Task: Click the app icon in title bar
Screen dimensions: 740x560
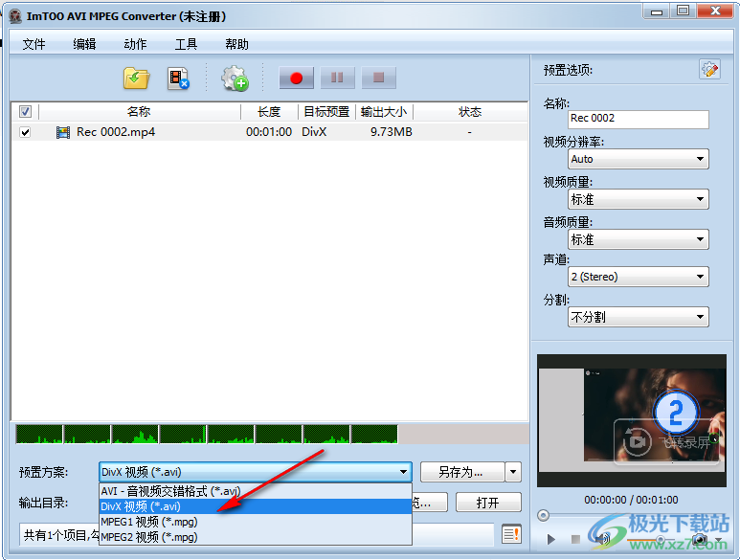Action: [x=15, y=16]
